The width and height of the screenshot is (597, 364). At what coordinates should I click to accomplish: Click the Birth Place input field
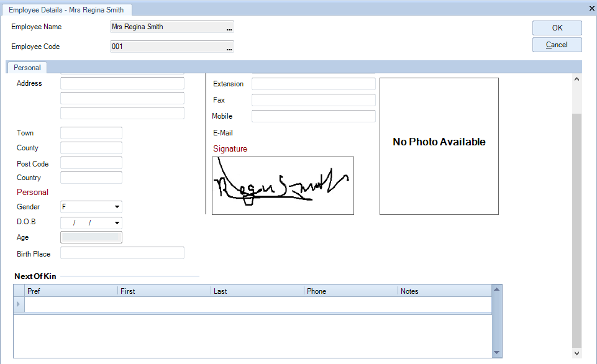[x=122, y=253]
